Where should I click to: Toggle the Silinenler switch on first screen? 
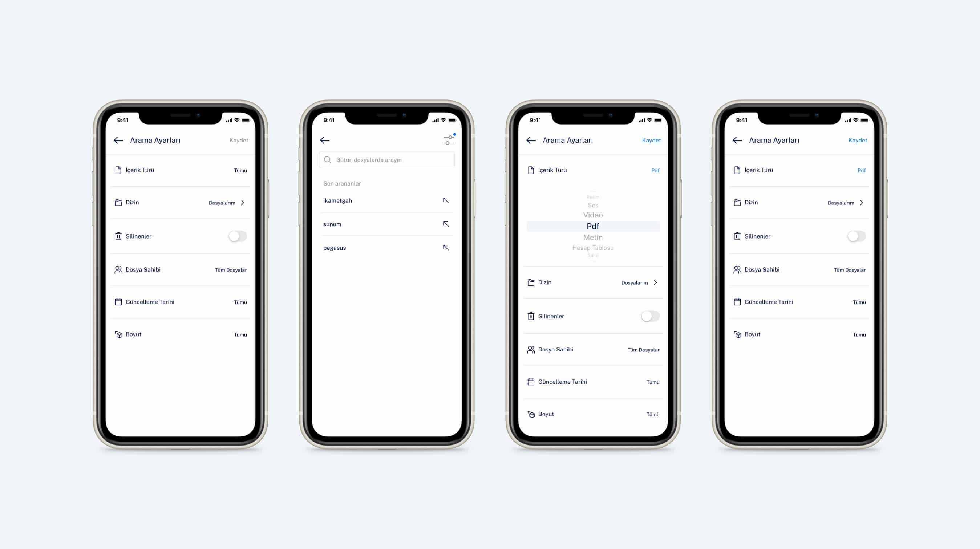coord(238,236)
